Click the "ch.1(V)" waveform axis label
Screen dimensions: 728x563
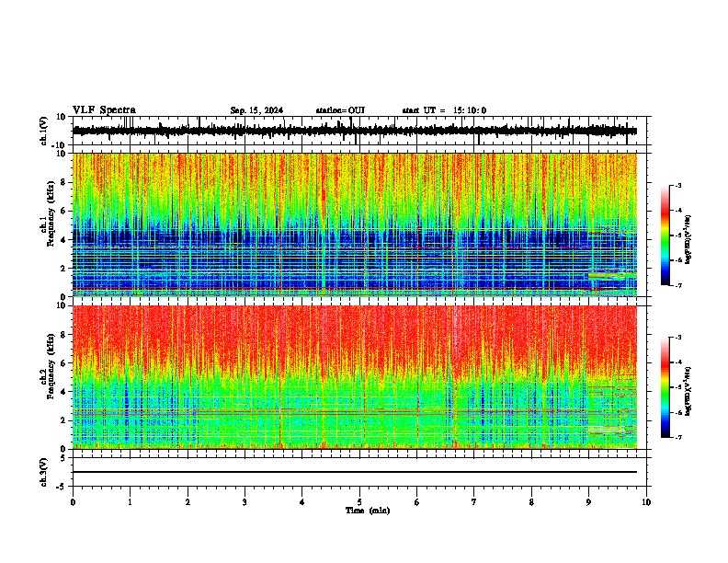(x=44, y=131)
